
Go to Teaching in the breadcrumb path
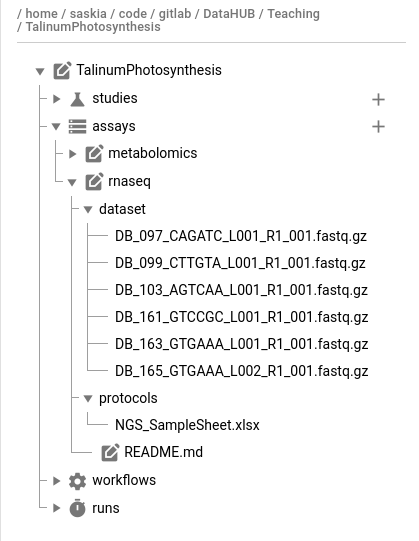pyautogui.click(x=293, y=14)
